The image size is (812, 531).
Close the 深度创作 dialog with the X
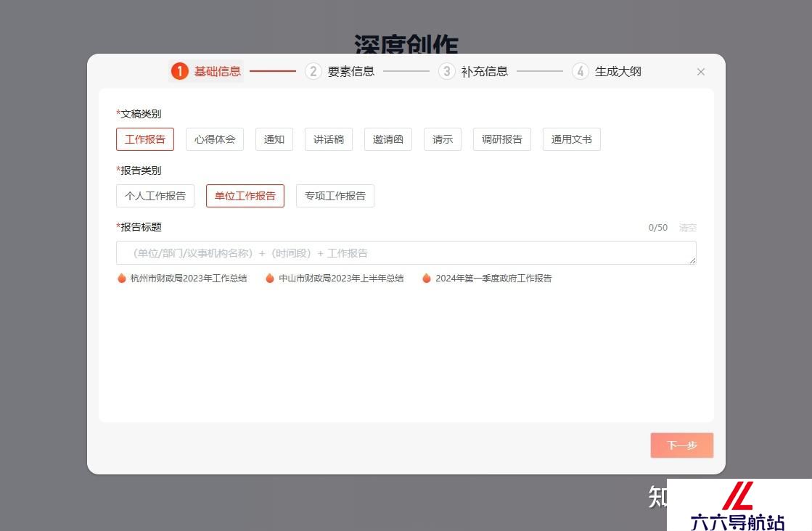[x=701, y=72]
